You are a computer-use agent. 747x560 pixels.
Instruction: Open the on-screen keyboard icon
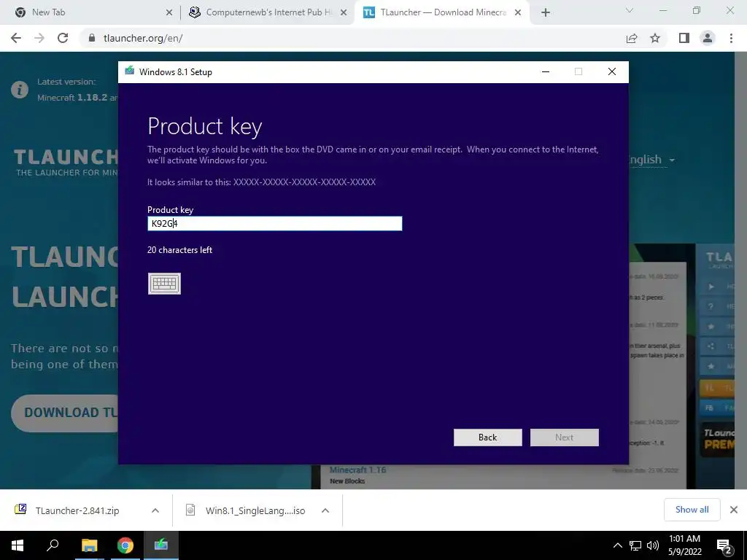click(164, 284)
